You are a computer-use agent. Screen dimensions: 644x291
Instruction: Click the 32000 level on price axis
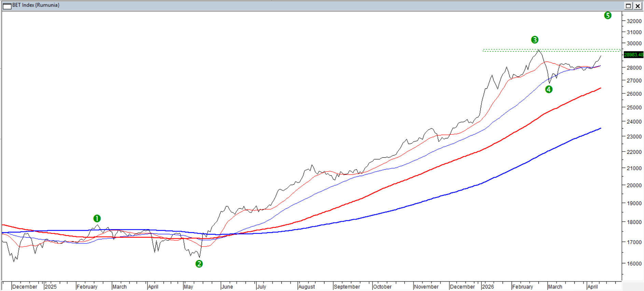point(634,21)
